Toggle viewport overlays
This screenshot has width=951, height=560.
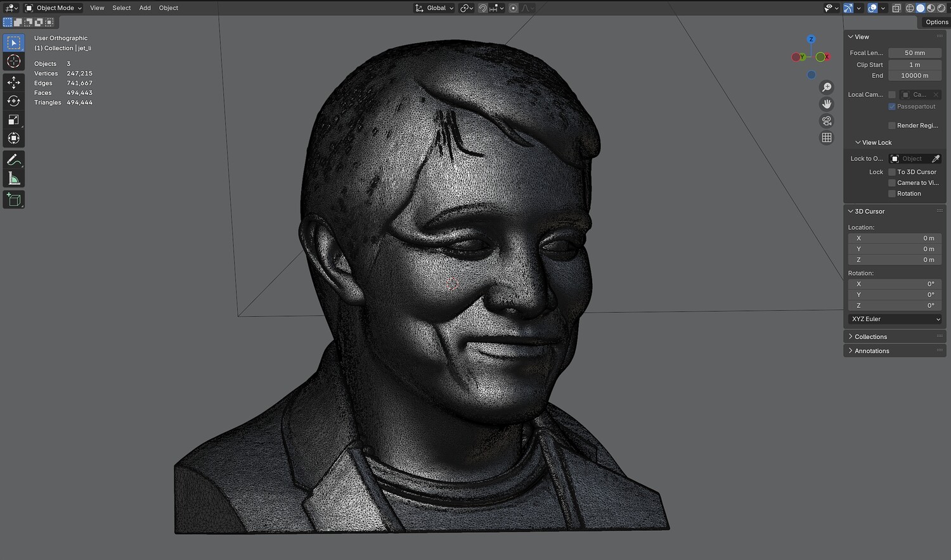tap(872, 8)
